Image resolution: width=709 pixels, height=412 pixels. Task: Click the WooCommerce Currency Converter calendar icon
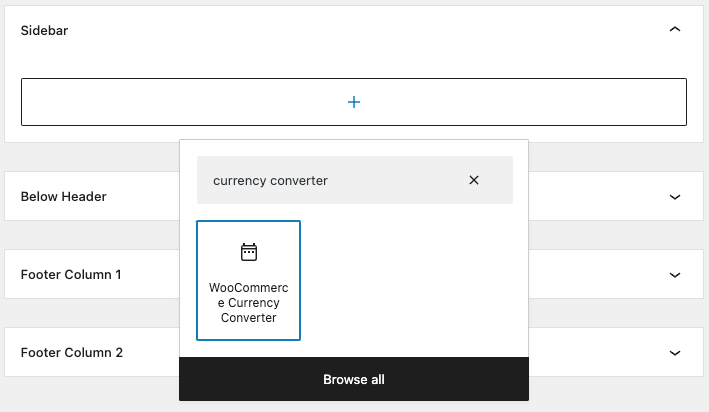(249, 252)
